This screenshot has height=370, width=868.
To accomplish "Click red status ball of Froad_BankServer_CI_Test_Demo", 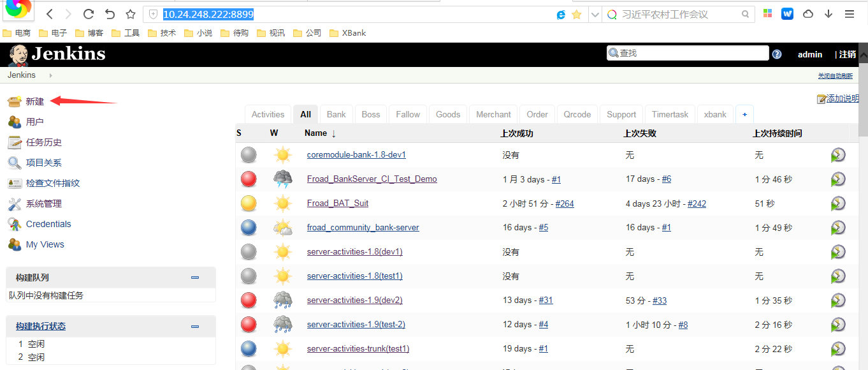I will click(249, 179).
